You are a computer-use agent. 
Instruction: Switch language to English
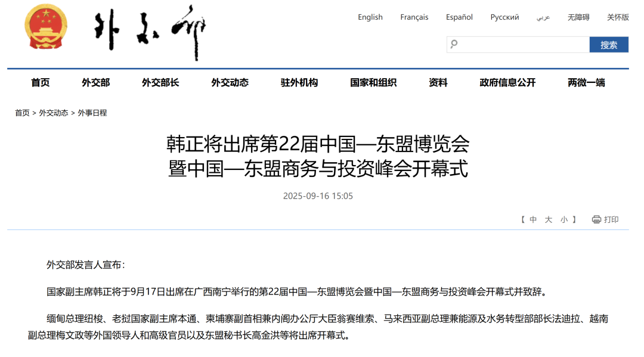click(x=370, y=17)
